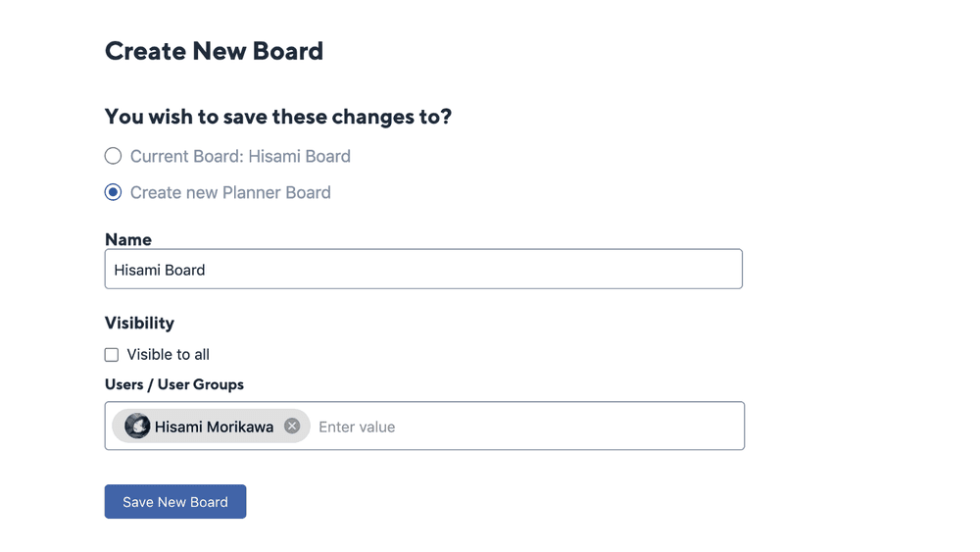The image size is (980, 552).
Task: Click the "Visible to all" label text
Action: (x=168, y=355)
